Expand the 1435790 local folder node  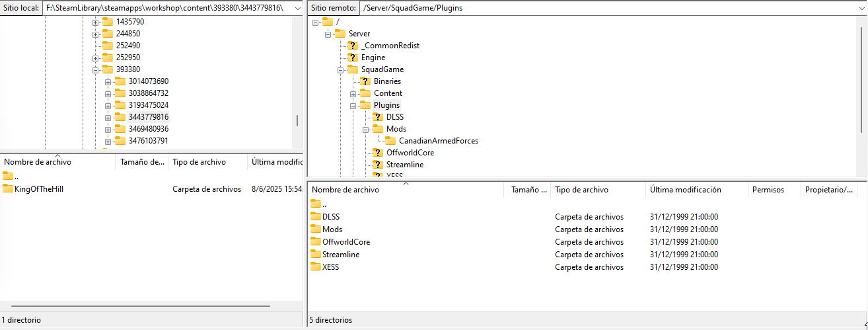(x=95, y=22)
